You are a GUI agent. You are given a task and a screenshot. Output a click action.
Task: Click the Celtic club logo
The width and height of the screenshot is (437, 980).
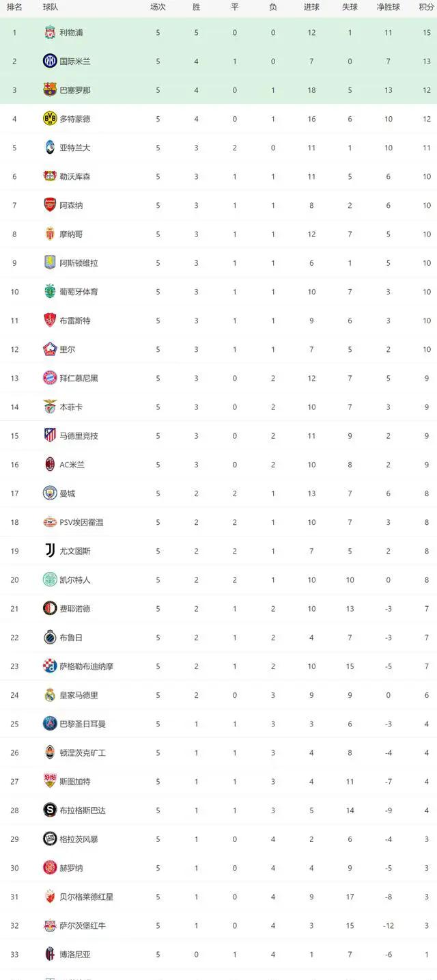(49, 580)
